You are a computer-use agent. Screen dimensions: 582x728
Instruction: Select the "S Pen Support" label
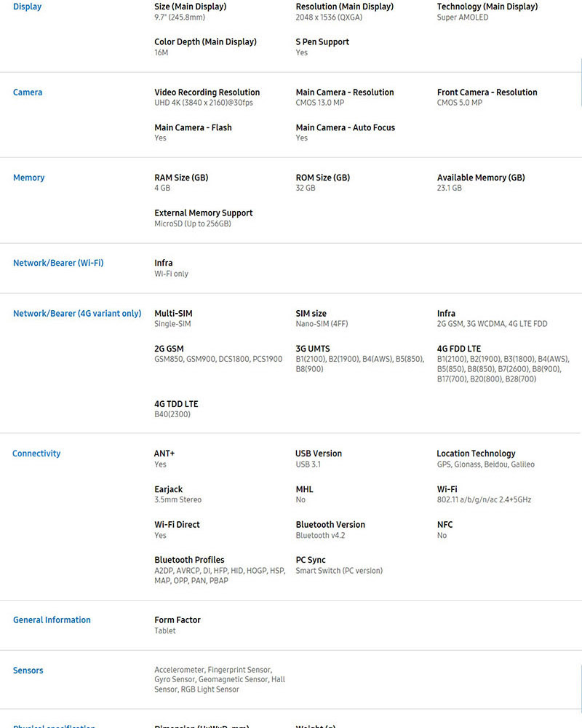coord(322,41)
